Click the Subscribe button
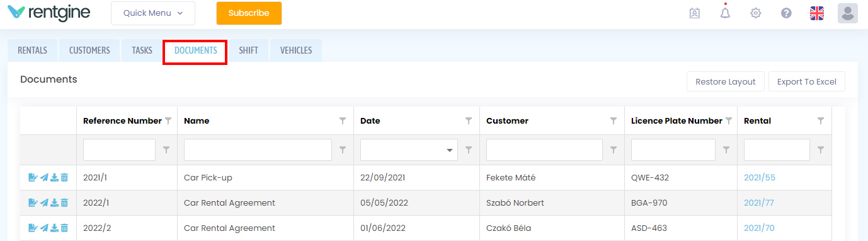The image size is (868, 241). tap(249, 13)
